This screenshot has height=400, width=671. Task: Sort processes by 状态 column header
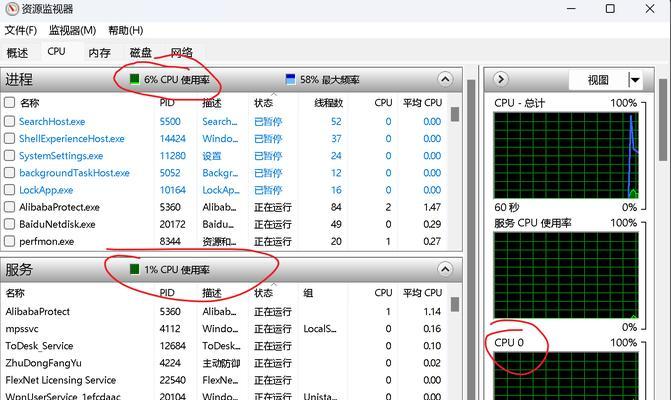point(264,103)
